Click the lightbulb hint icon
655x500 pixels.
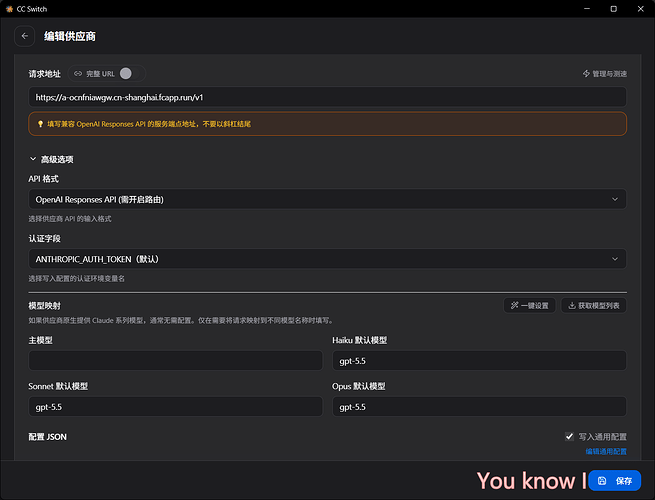(x=41, y=124)
